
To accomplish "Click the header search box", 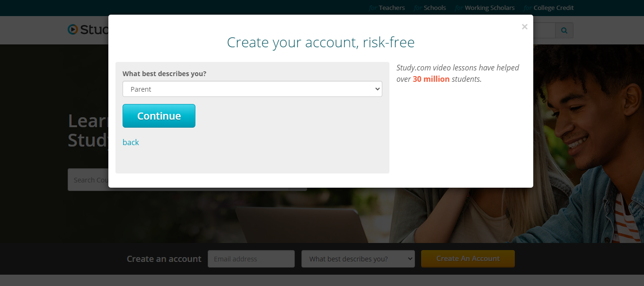I will click(x=544, y=30).
